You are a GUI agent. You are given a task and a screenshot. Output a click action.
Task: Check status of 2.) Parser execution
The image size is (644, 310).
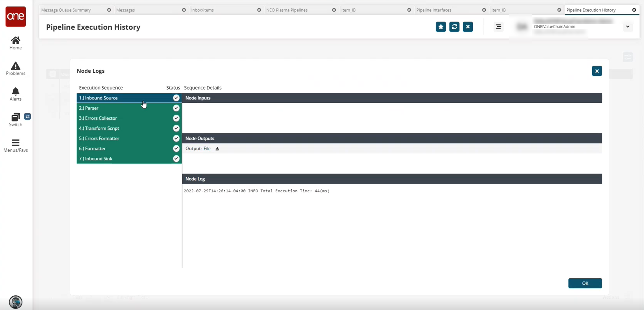click(176, 108)
